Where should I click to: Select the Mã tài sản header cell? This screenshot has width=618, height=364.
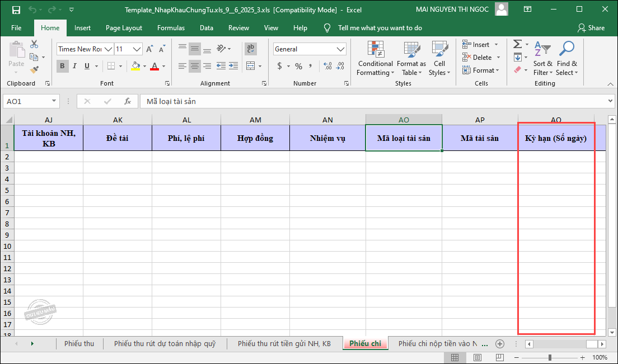[x=480, y=138]
